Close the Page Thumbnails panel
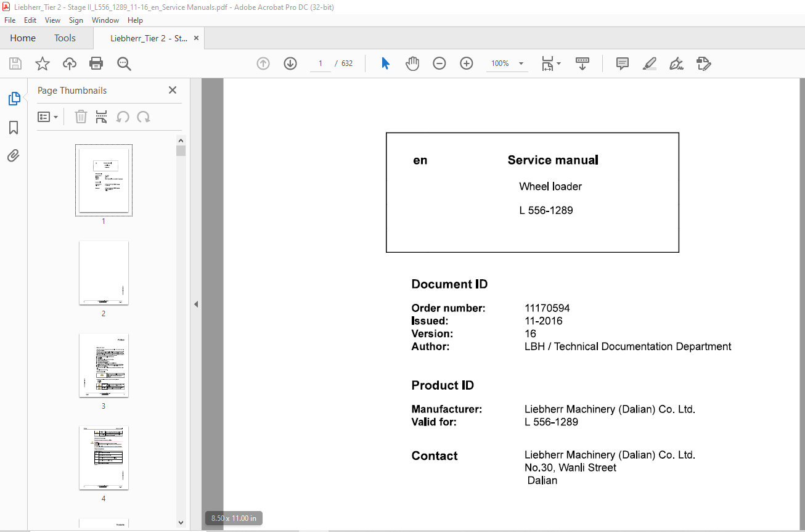 (x=173, y=90)
